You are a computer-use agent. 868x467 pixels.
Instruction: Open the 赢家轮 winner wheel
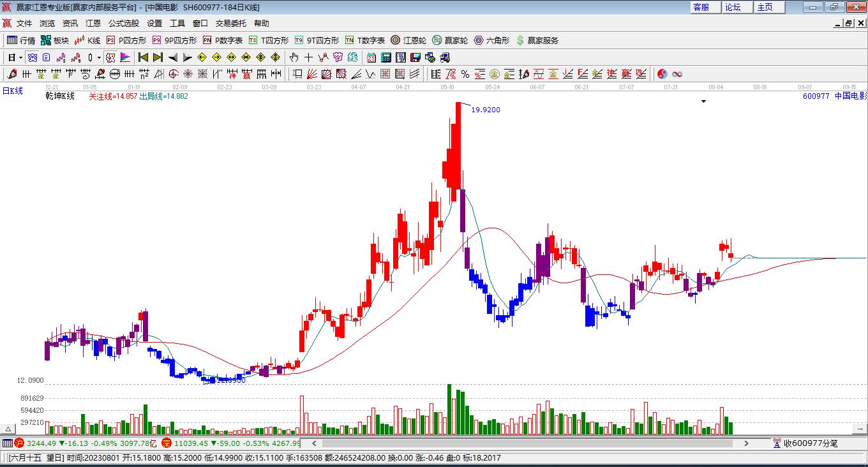click(x=450, y=40)
